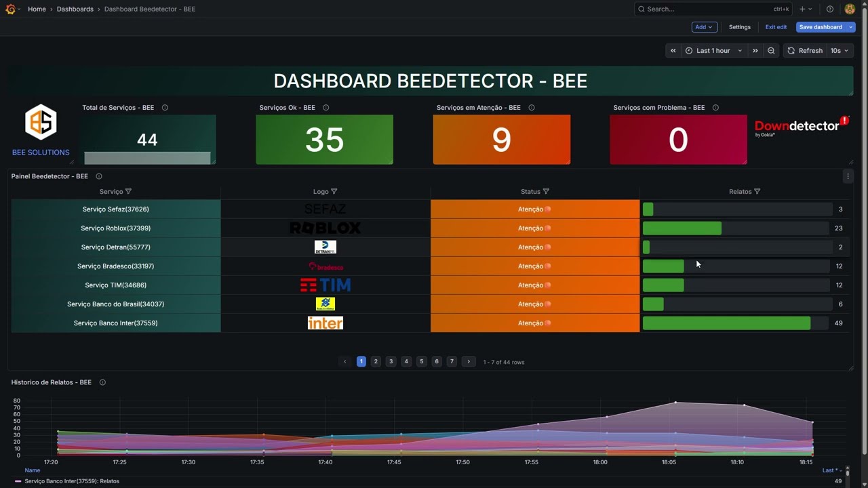The image size is (868, 488).
Task: Open the Painel Beedetector panel three-dot menu
Action: 848,176
